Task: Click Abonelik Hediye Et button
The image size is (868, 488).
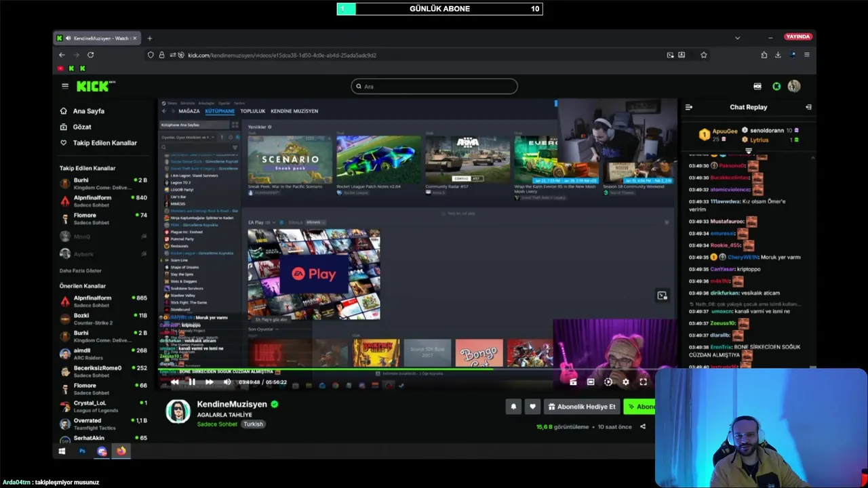Action: (582, 407)
